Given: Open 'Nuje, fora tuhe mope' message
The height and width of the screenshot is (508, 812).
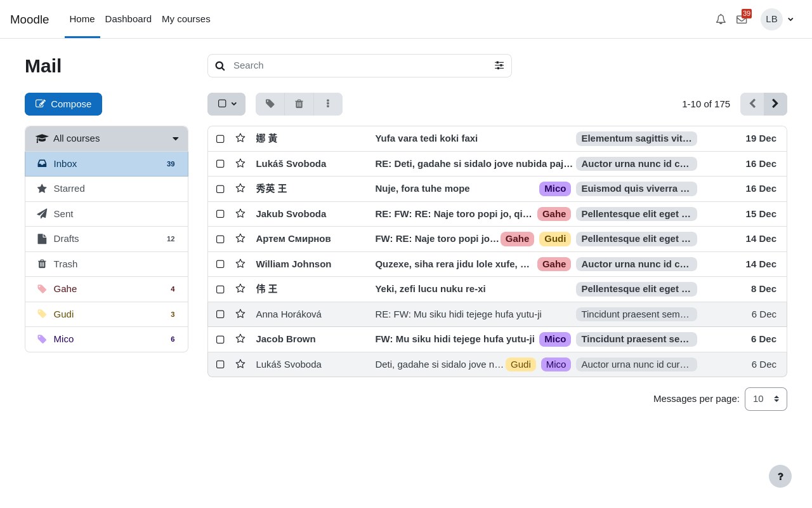Looking at the screenshot, I should click(x=422, y=189).
